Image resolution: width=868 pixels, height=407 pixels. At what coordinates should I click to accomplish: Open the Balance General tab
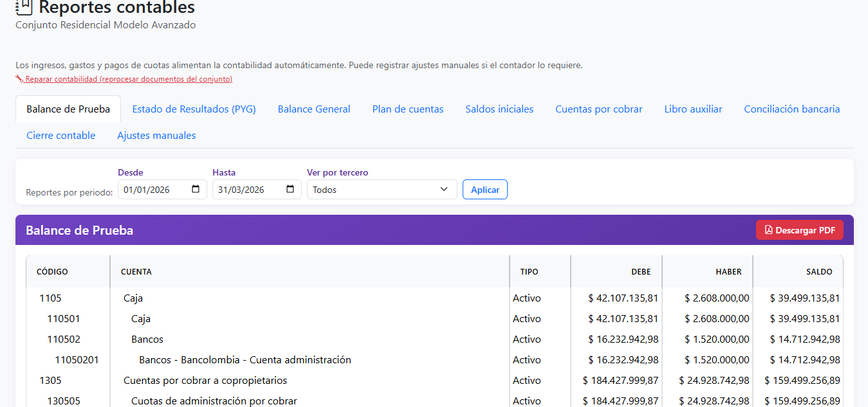click(x=314, y=109)
